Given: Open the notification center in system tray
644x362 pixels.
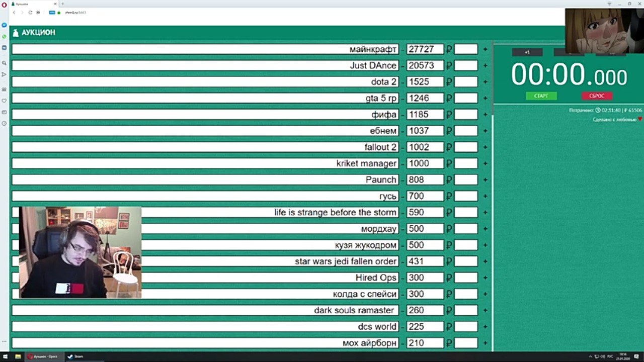Looking at the screenshot, I should tap(637, 356).
